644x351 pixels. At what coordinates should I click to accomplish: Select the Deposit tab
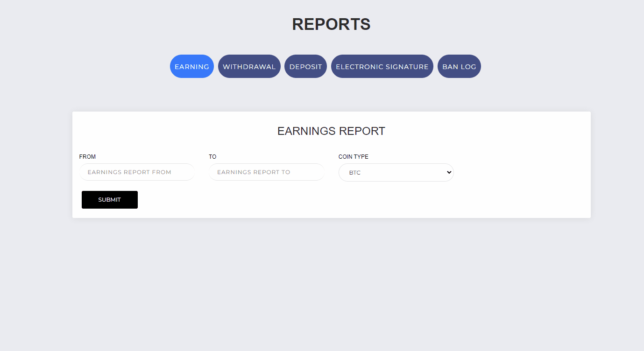[305, 67]
